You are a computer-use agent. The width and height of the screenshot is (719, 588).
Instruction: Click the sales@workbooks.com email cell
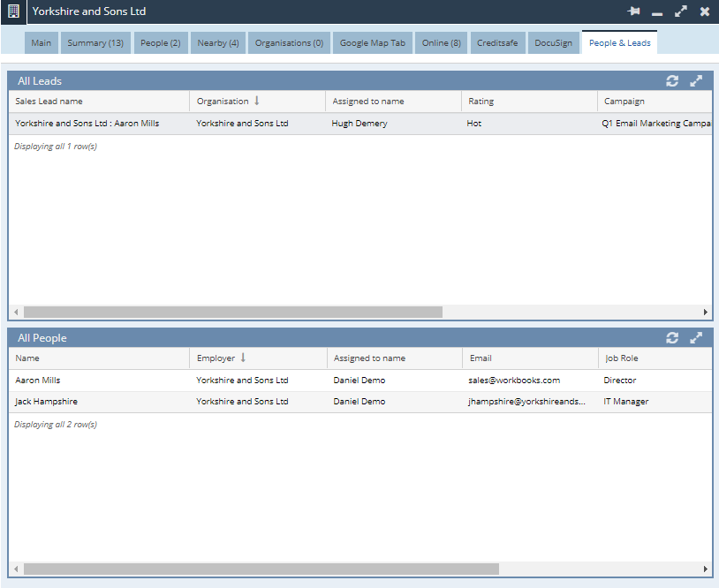514,381
